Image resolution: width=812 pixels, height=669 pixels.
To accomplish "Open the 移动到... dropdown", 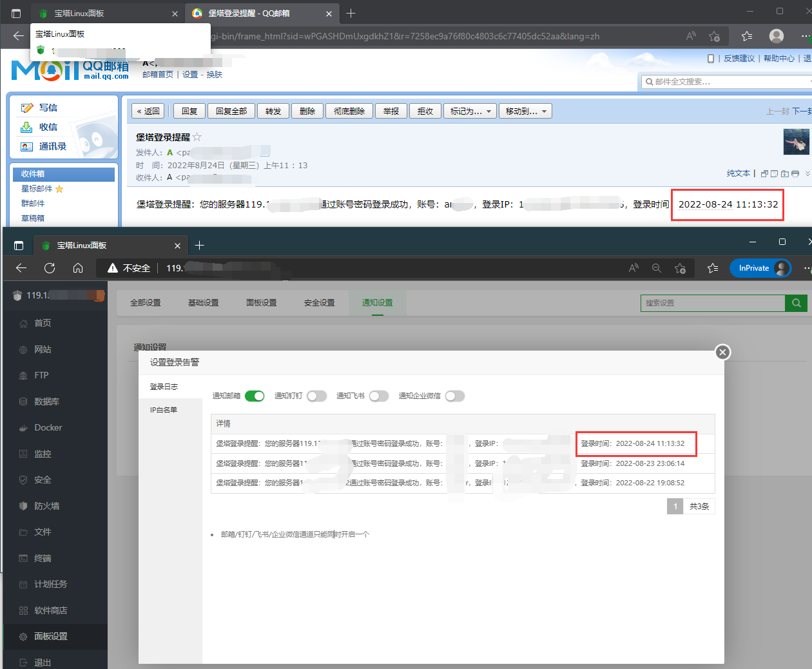I will click(526, 111).
